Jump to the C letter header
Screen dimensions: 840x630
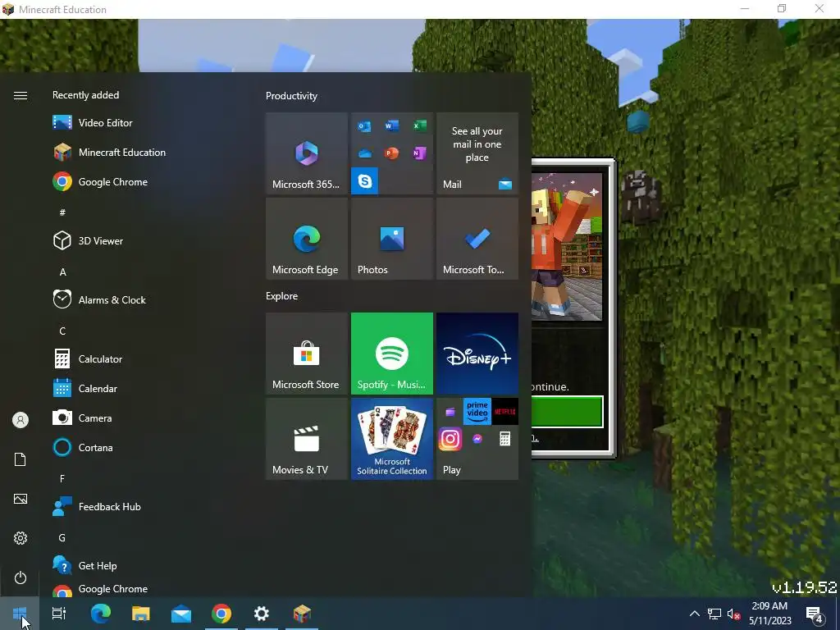click(62, 331)
